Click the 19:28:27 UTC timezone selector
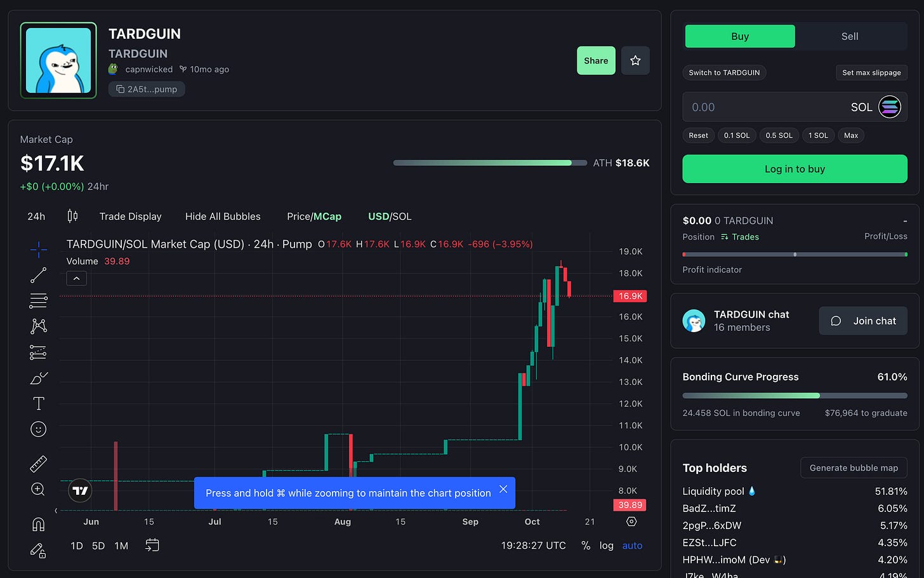This screenshot has height=578, width=924. (x=533, y=546)
